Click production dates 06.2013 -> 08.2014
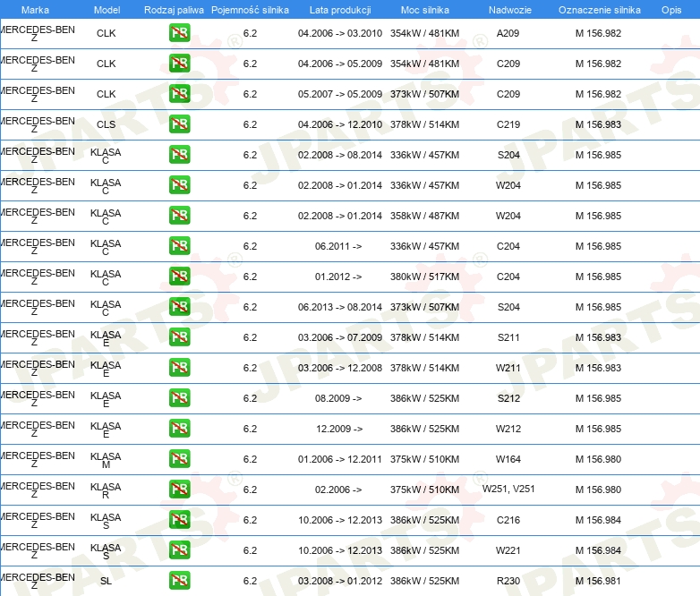 (340, 307)
